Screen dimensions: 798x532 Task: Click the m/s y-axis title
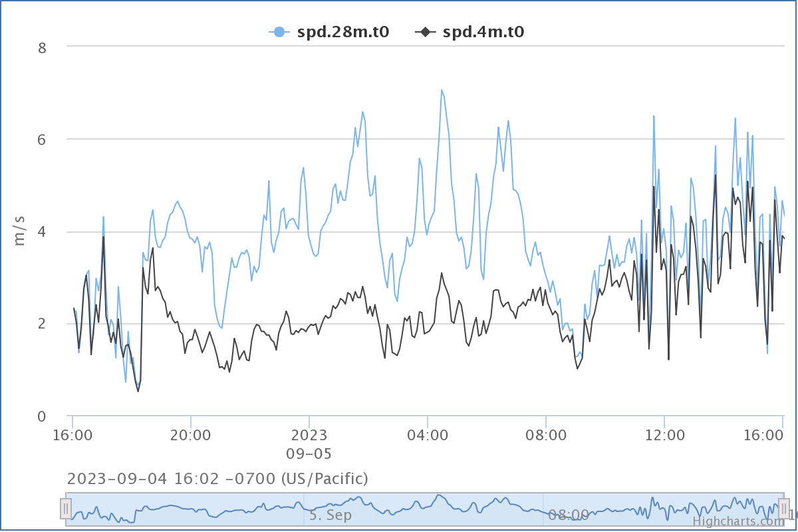[19, 231]
